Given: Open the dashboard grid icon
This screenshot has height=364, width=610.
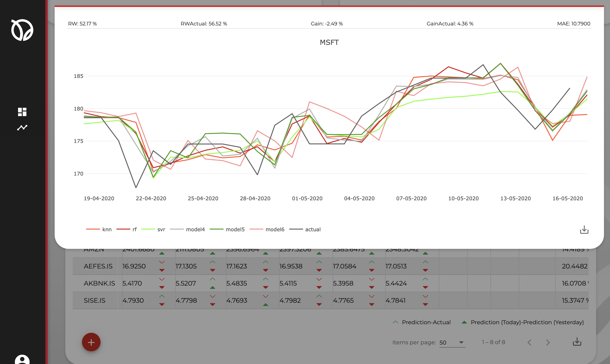Looking at the screenshot, I should pyautogui.click(x=22, y=112).
